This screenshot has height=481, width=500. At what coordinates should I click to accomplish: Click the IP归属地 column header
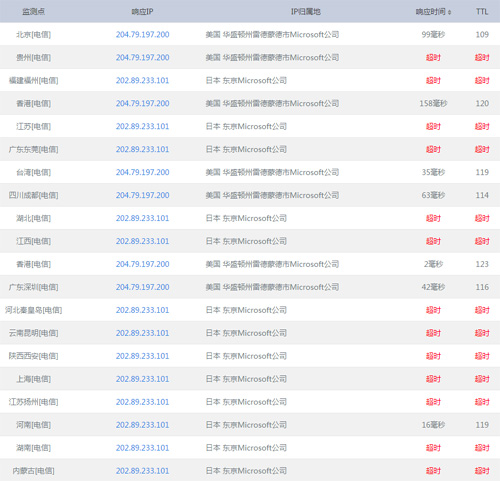point(306,12)
